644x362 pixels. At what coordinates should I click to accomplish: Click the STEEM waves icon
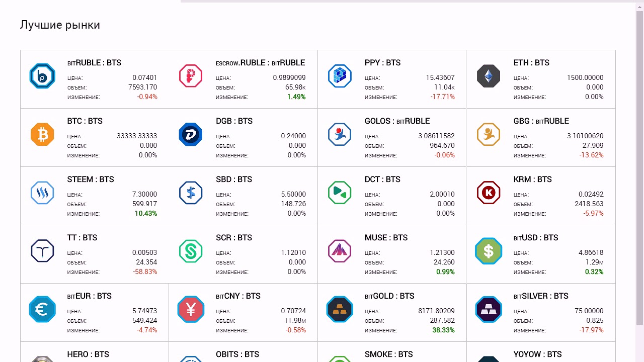(x=42, y=193)
